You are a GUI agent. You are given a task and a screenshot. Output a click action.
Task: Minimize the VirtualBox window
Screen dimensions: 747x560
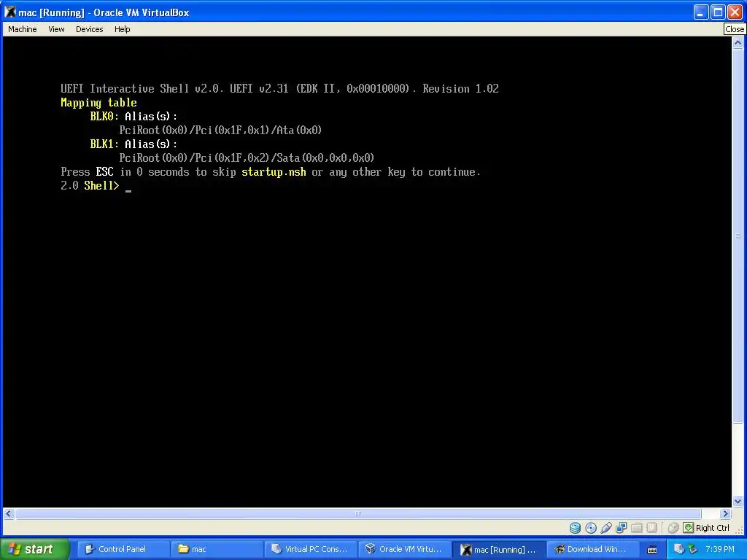pos(700,12)
